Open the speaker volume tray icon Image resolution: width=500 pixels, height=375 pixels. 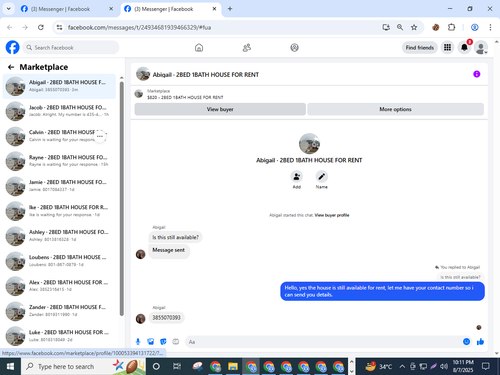tap(444, 367)
